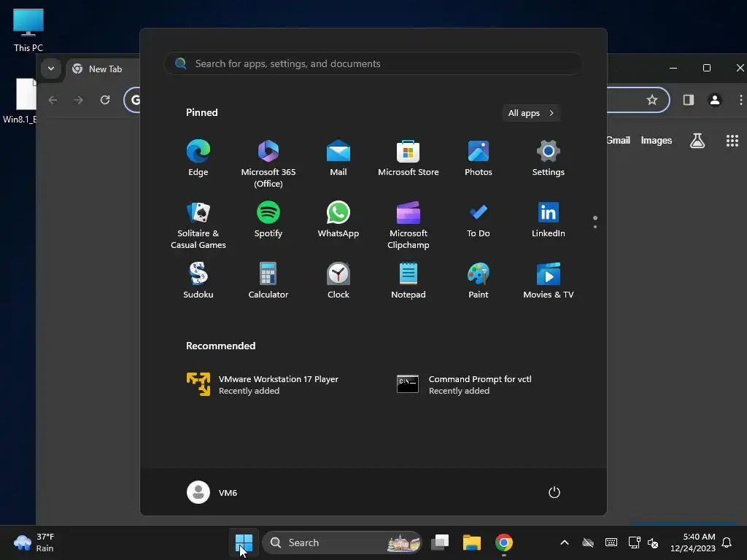Image resolution: width=747 pixels, height=560 pixels.
Task: Reload the page in Chrome
Action: click(x=105, y=100)
